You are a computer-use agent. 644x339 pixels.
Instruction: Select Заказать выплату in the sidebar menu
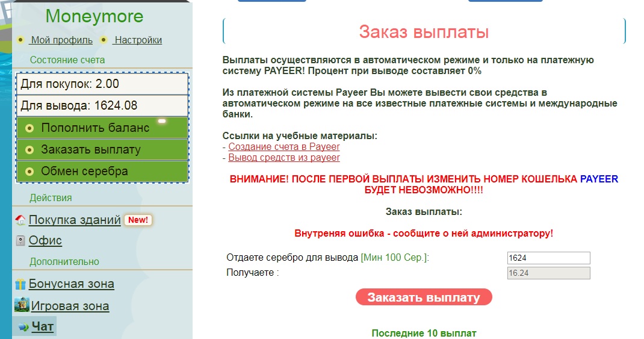click(x=102, y=149)
